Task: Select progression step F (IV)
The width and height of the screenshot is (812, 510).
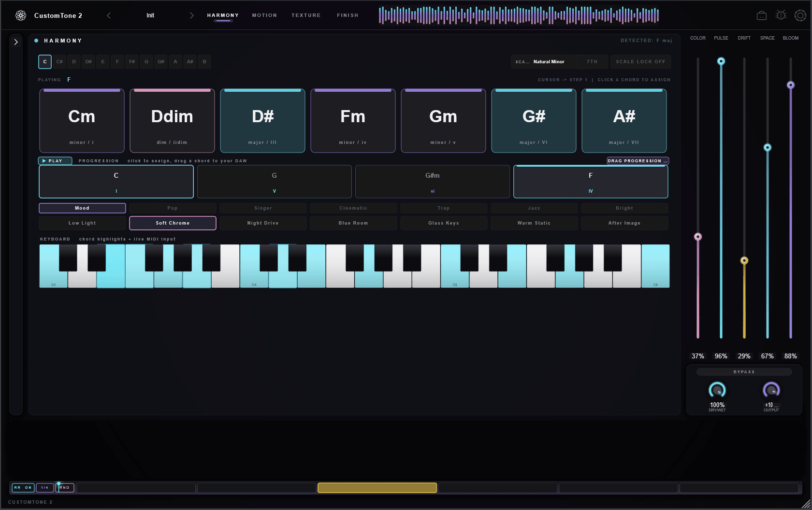Action: [x=591, y=182]
